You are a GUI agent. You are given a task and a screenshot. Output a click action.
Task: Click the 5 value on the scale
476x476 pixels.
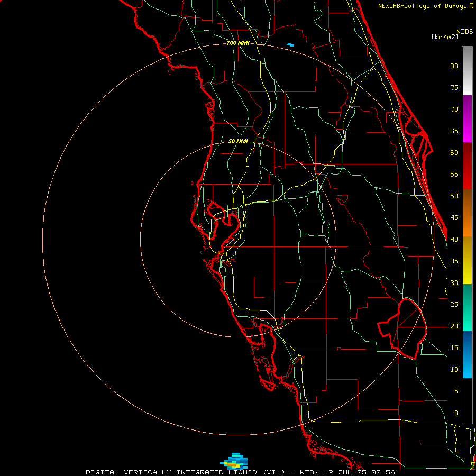click(456, 391)
